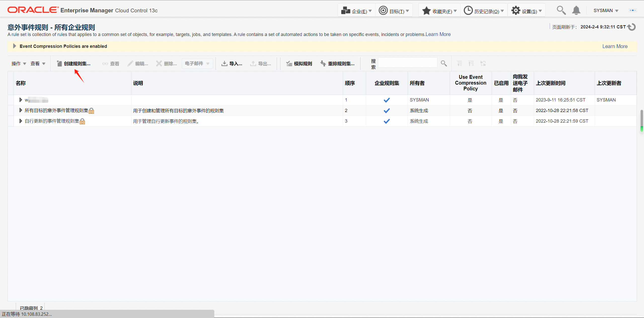This screenshot has height=318, width=644.
Task: Click the vertical scrollbar on the right
Action: pyautogui.click(x=641, y=121)
